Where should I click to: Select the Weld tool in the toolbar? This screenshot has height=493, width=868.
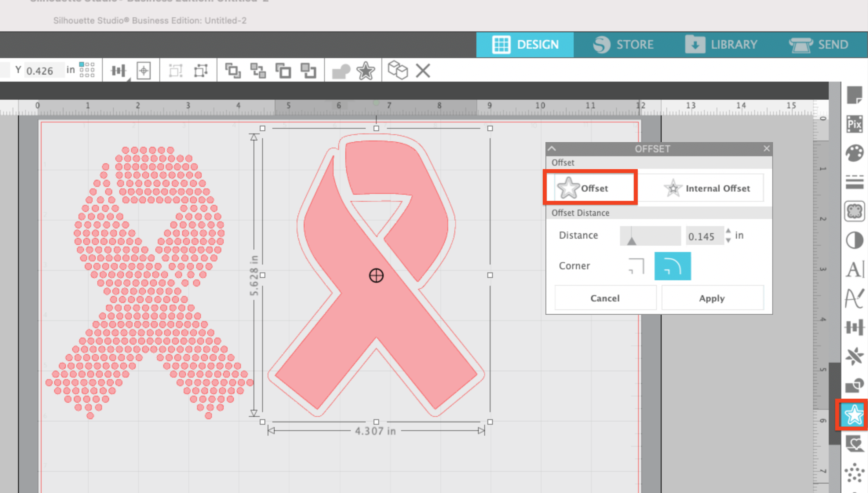pyautogui.click(x=341, y=71)
